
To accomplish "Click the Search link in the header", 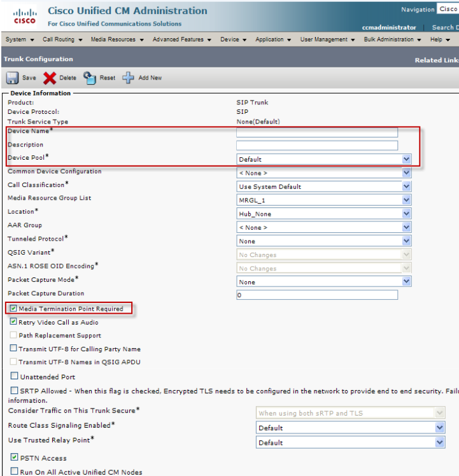I will click(x=446, y=27).
